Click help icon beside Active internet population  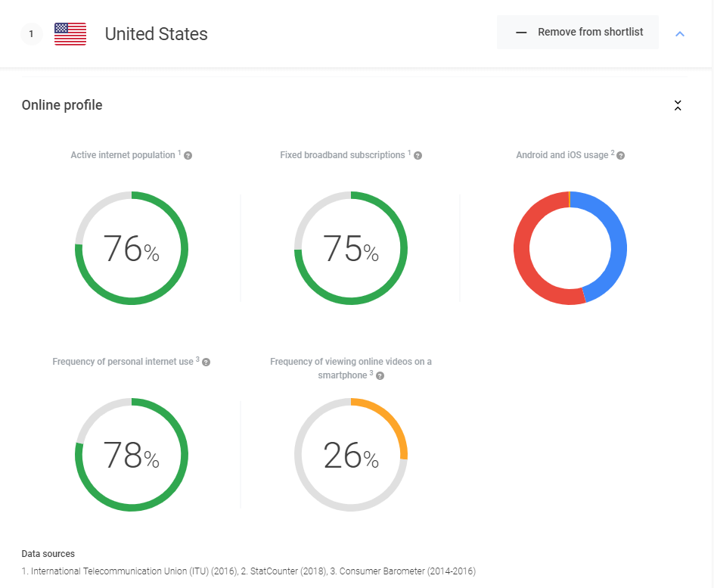click(x=188, y=156)
